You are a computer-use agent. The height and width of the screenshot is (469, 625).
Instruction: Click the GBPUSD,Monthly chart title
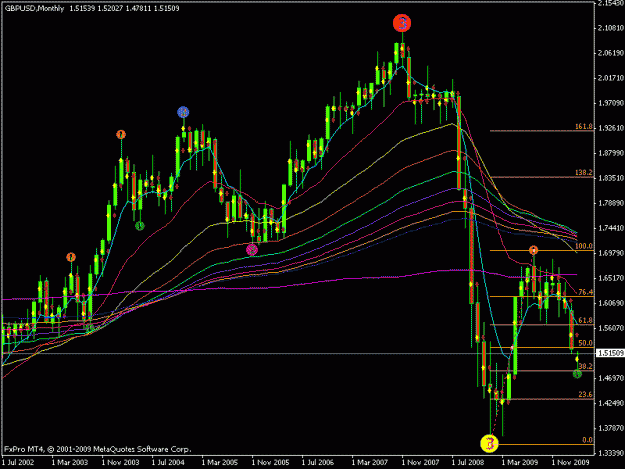(x=34, y=8)
